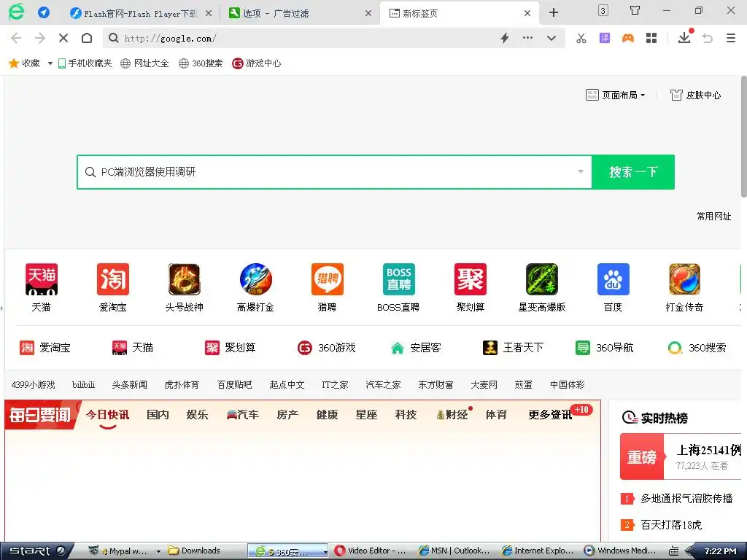
Task: Click the purple translate extension icon
Action: coord(605,38)
